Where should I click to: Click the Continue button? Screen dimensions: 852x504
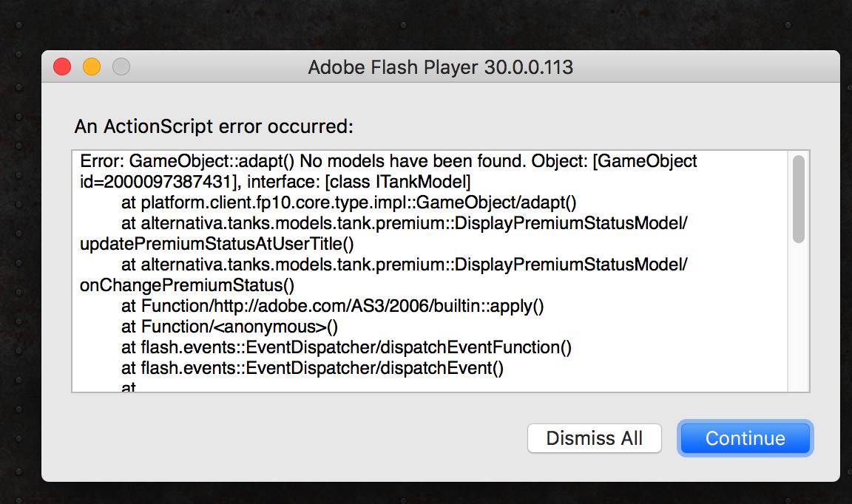coord(745,438)
